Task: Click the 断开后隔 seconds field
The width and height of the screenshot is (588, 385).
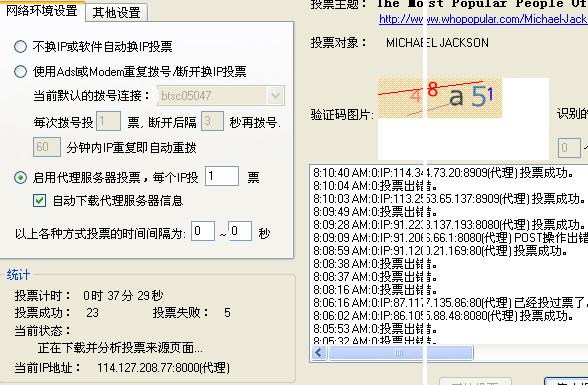Action: pyautogui.click(x=212, y=121)
